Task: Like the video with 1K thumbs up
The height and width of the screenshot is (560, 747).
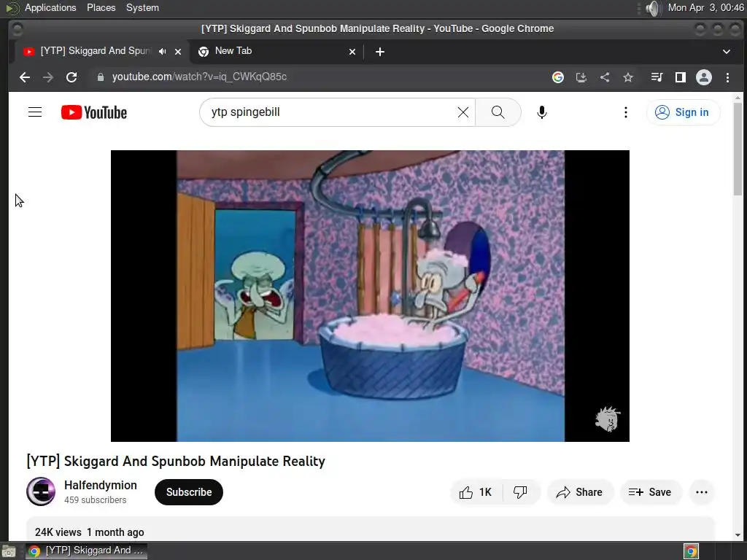Action: point(476,492)
